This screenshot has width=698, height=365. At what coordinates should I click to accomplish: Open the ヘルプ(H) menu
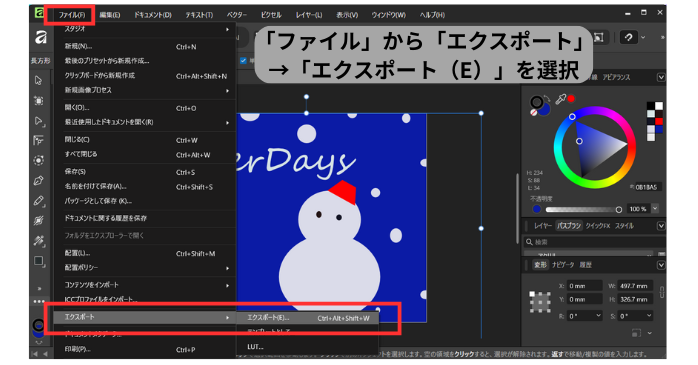click(432, 15)
